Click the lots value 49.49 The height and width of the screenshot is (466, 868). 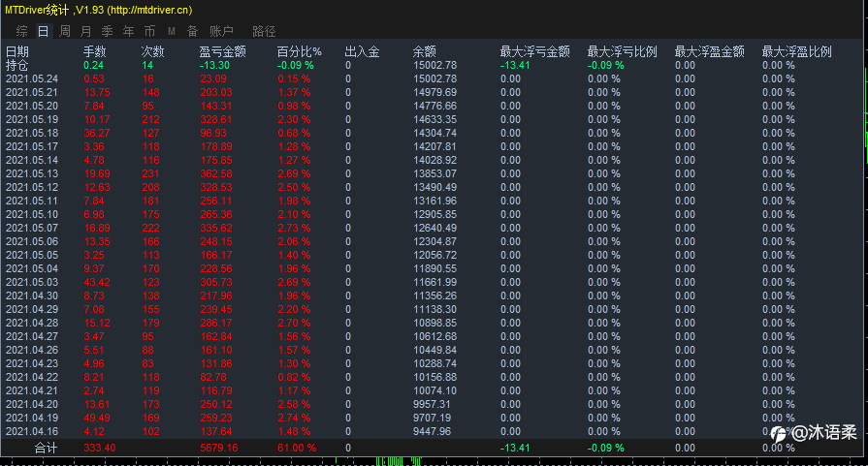(97, 418)
